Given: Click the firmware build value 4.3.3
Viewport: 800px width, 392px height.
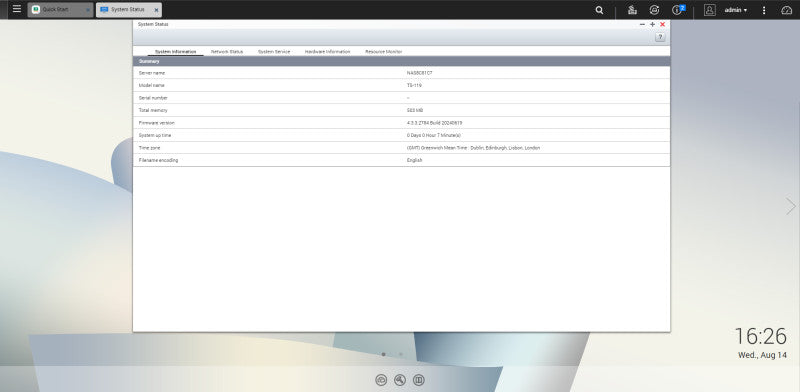Looking at the screenshot, I should point(435,123).
